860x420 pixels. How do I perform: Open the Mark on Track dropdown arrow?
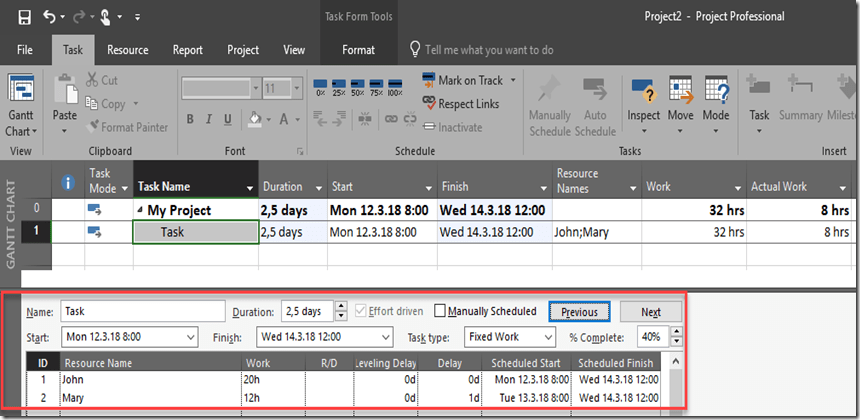(513, 80)
